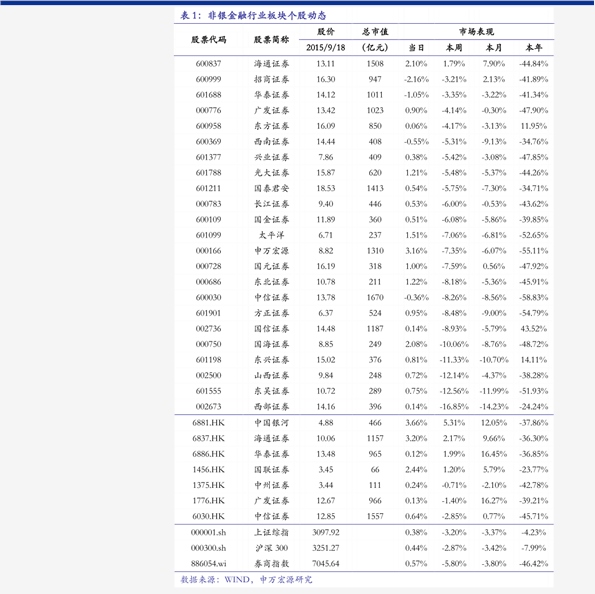
Task: Click stock code 000776
Action: [x=208, y=110]
